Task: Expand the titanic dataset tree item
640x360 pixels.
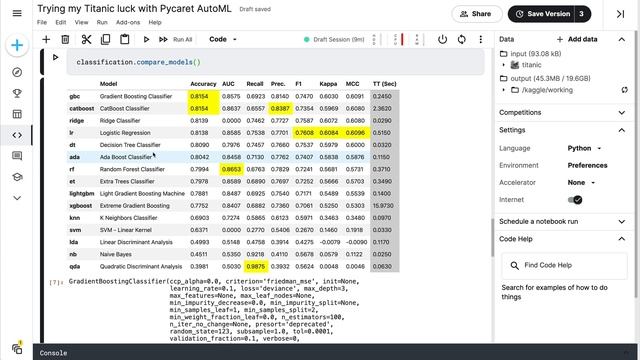Action: coord(504,65)
